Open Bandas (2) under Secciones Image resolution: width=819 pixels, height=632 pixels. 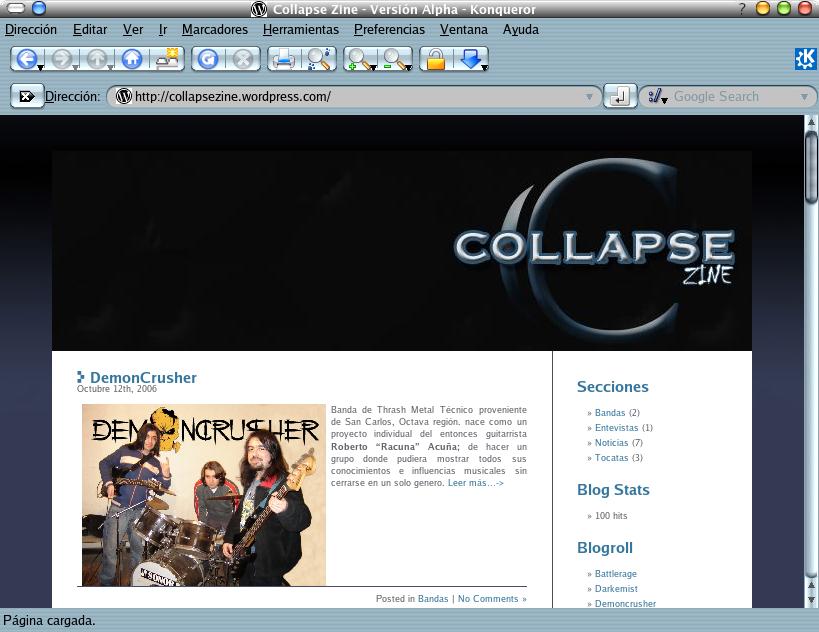(610, 413)
